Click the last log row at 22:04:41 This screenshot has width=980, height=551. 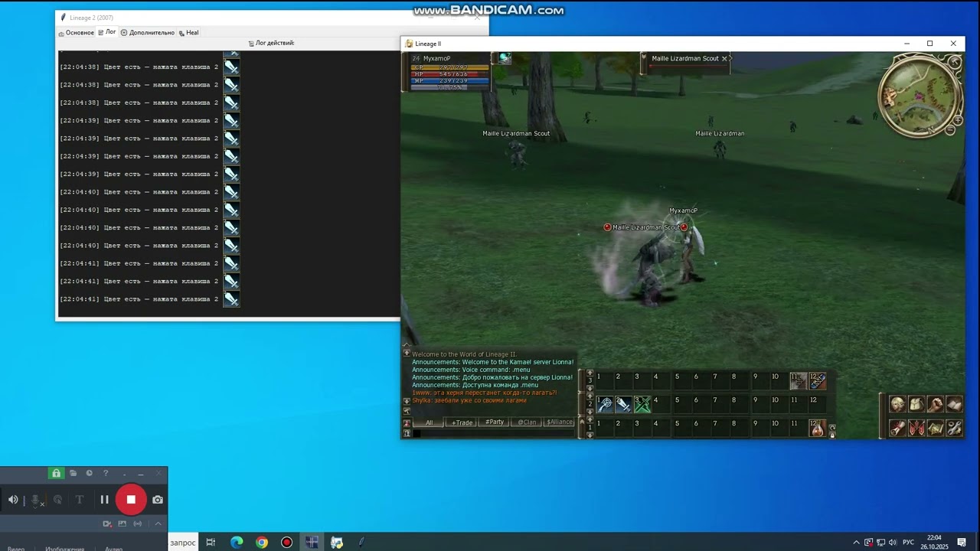[150, 299]
